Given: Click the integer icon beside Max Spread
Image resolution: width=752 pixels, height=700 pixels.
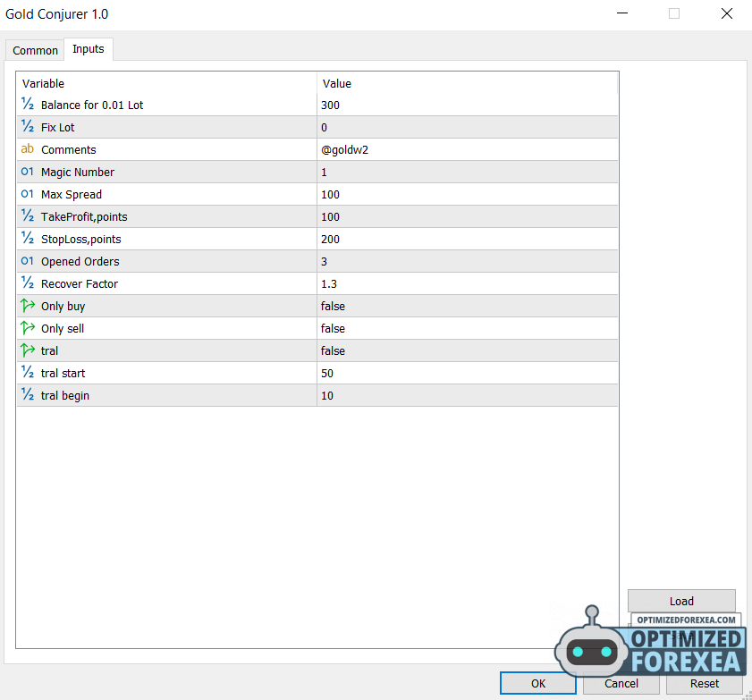Looking at the screenshot, I should click(28, 194).
